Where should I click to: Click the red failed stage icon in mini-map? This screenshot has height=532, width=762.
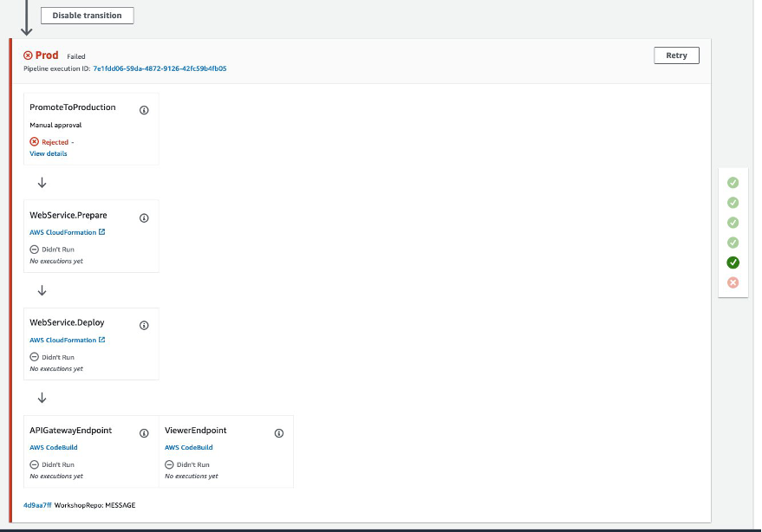click(x=733, y=282)
